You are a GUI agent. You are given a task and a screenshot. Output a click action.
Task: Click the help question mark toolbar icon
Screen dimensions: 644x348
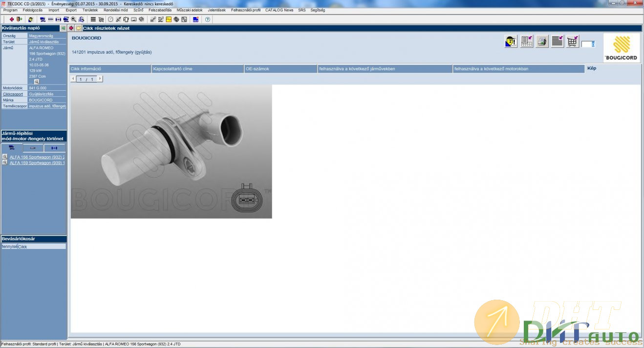[x=208, y=20]
